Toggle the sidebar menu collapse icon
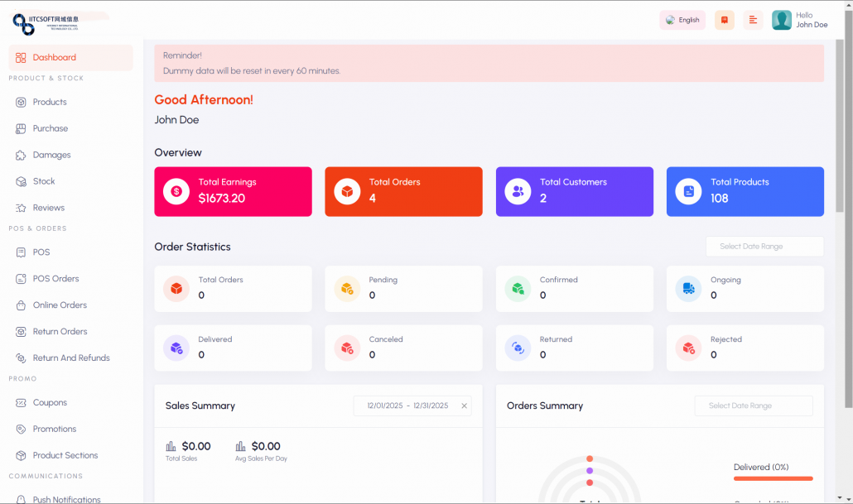 coord(753,20)
